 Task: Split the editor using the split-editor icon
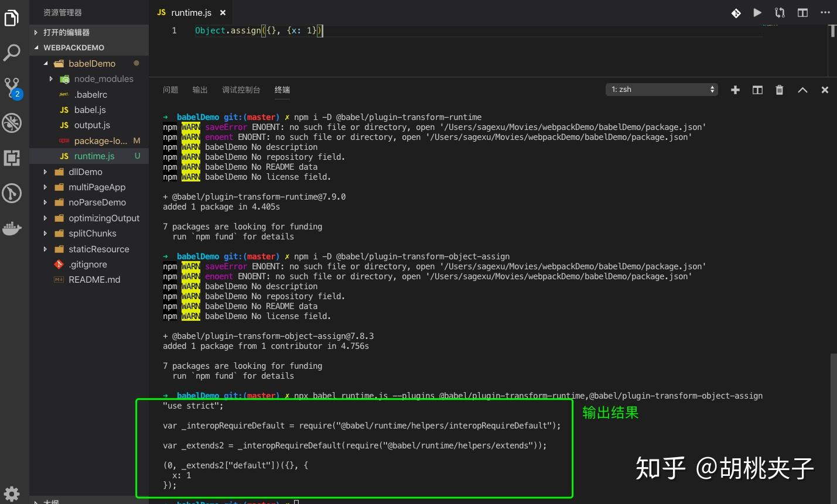point(802,12)
